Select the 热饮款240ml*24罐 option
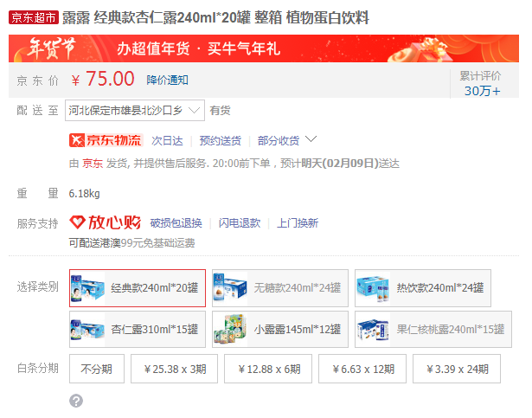The image size is (532, 418). point(423,288)
